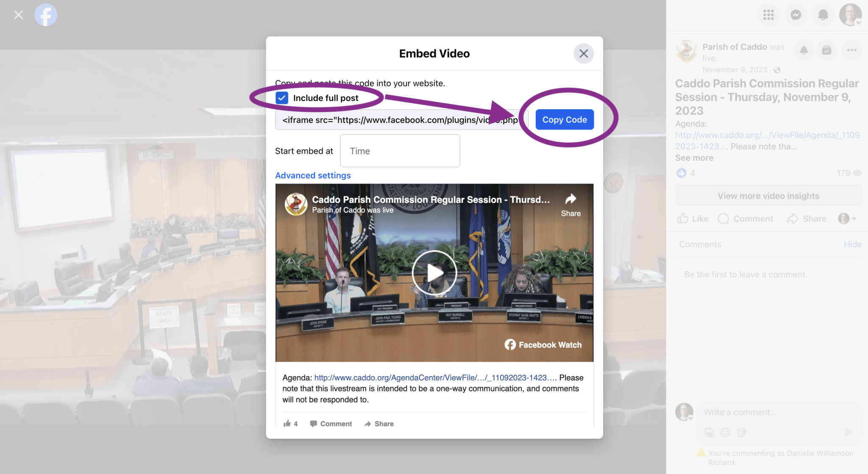Image resolution: width=868 pixels, height=474 pixels.
Task: Uncheck Include full post checkbox
Action: 282,98
